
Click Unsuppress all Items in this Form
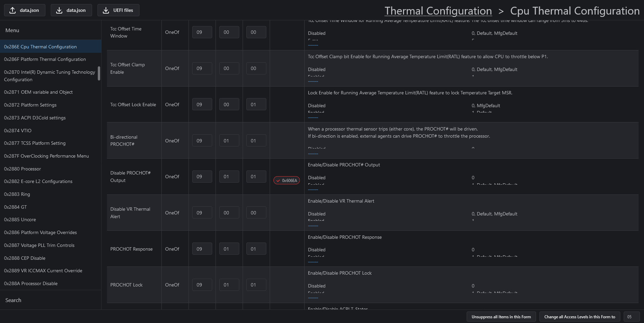[x=501, y=317]
